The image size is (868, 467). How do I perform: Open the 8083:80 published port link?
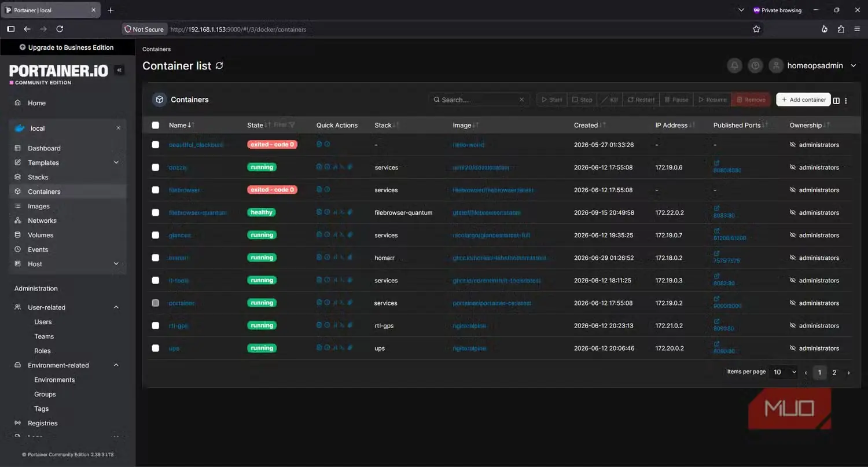coord(724,216)
